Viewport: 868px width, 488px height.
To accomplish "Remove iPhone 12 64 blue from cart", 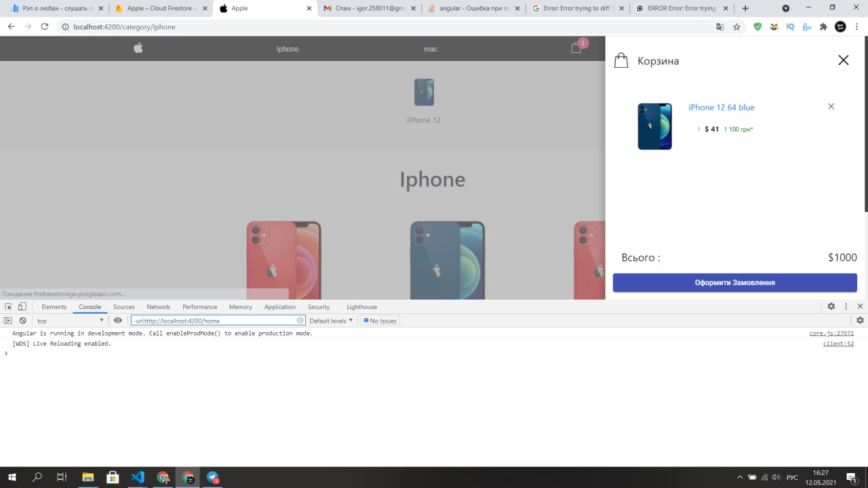I will [831, 106].
